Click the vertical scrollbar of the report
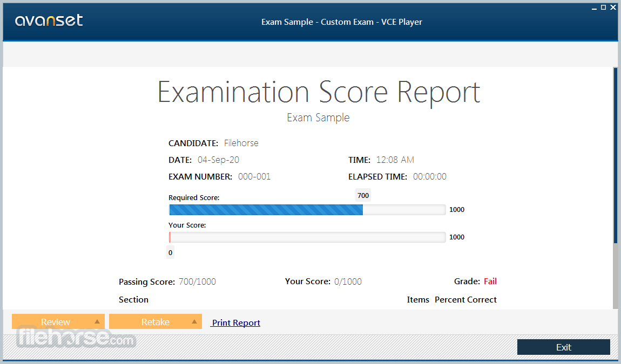This screenshot has width=621, height=364. 615,188
